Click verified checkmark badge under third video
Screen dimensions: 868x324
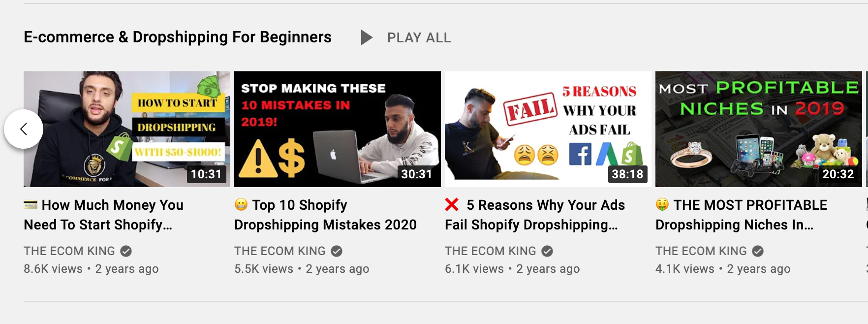(547, 251)
